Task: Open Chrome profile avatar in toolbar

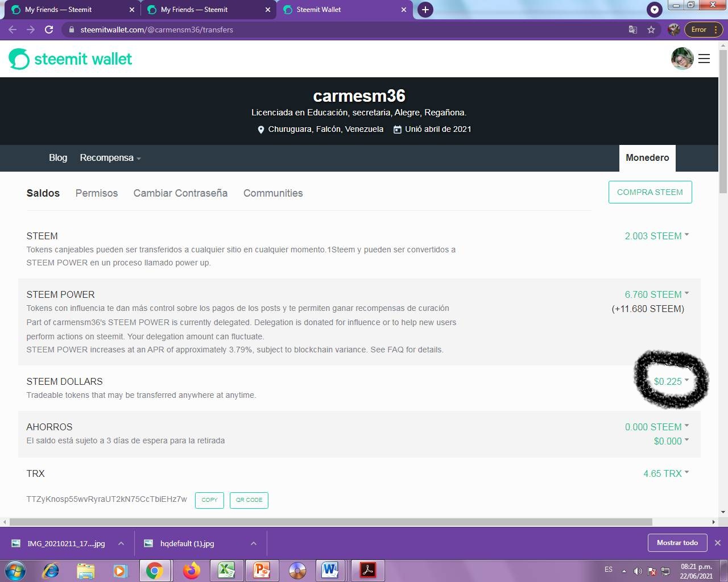Action: (674, 30)
